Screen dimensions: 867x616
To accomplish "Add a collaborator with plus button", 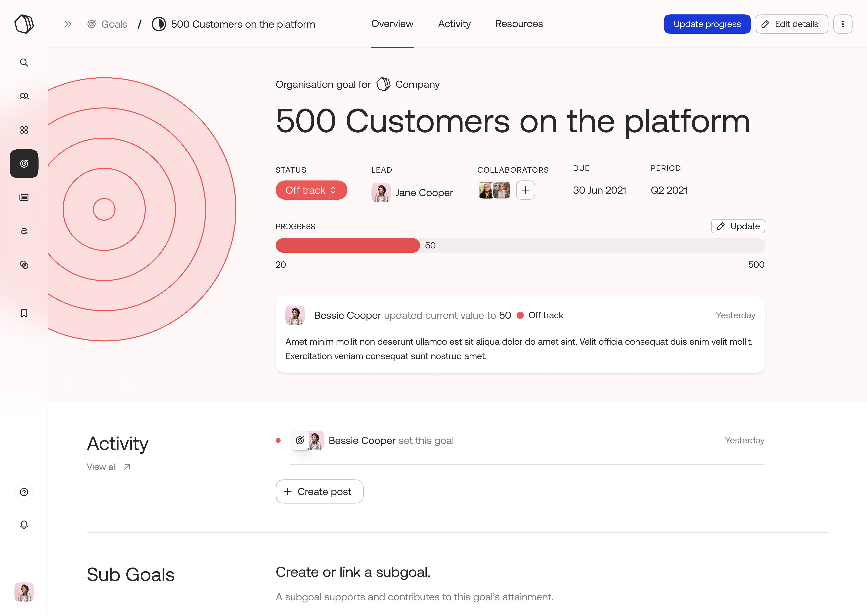I will [525, 190].
